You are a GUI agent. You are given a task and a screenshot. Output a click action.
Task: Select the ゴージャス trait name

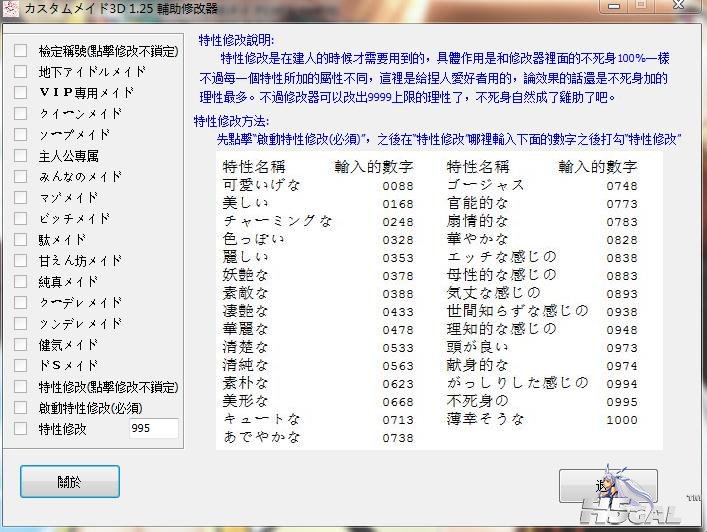point(485,185)
